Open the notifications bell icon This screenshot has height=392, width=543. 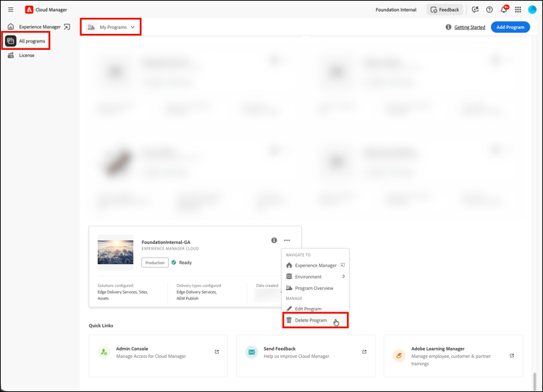pos(504,9)
